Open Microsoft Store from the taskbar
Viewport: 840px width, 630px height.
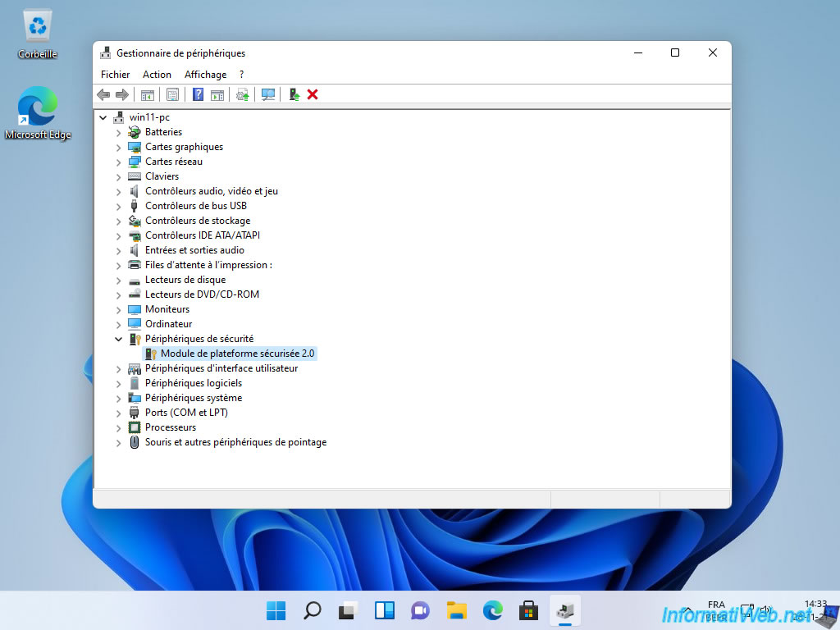[528, 610]
